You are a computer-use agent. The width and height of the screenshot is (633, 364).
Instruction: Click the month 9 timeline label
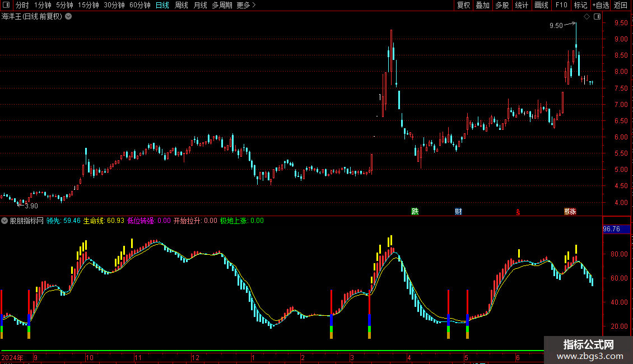35,357
